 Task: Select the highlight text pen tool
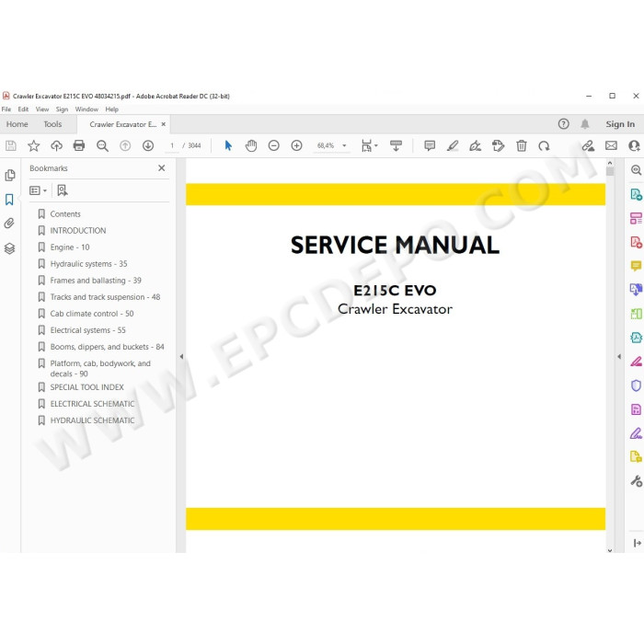point(453,145)
